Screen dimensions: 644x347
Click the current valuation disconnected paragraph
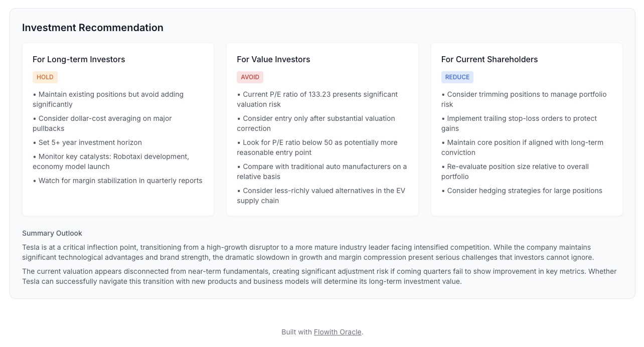(x=319, y=276)
